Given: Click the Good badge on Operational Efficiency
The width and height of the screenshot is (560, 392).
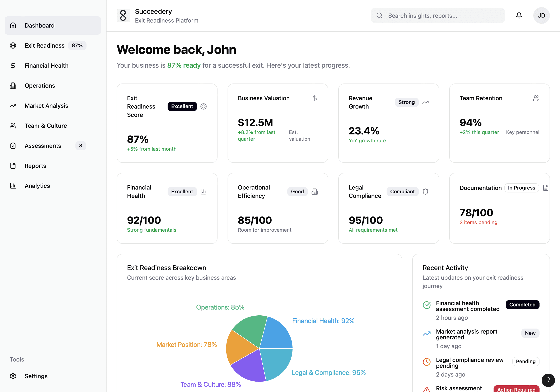Looking at the screenshot, I should click(297, 192).
